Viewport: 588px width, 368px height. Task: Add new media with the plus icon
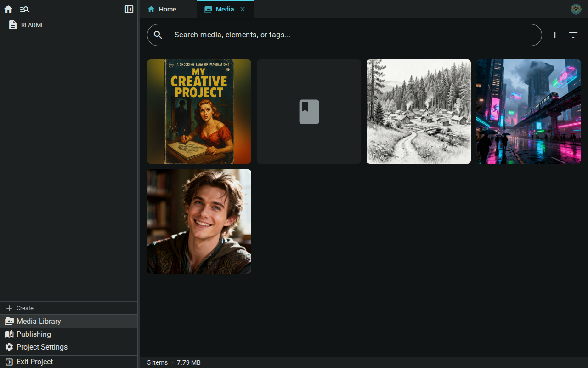[555, 35]
